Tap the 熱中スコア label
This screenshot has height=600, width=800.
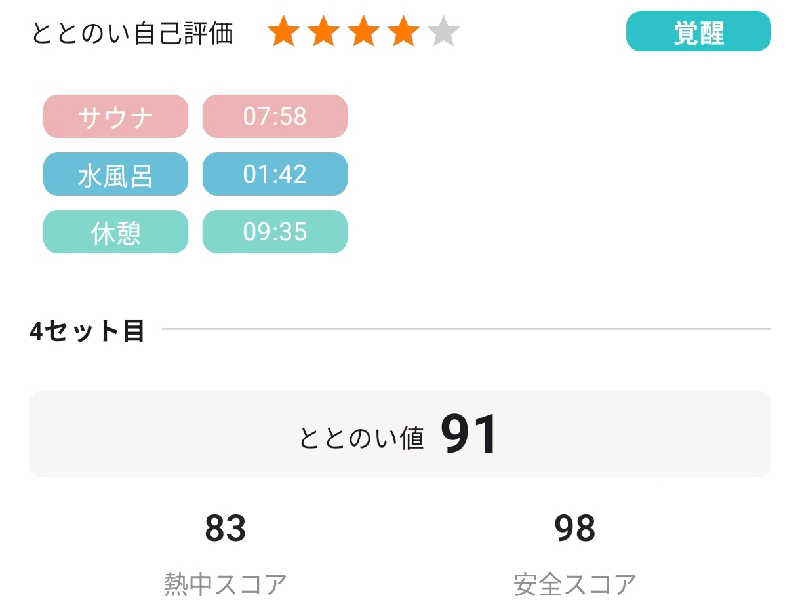(225, 584)
